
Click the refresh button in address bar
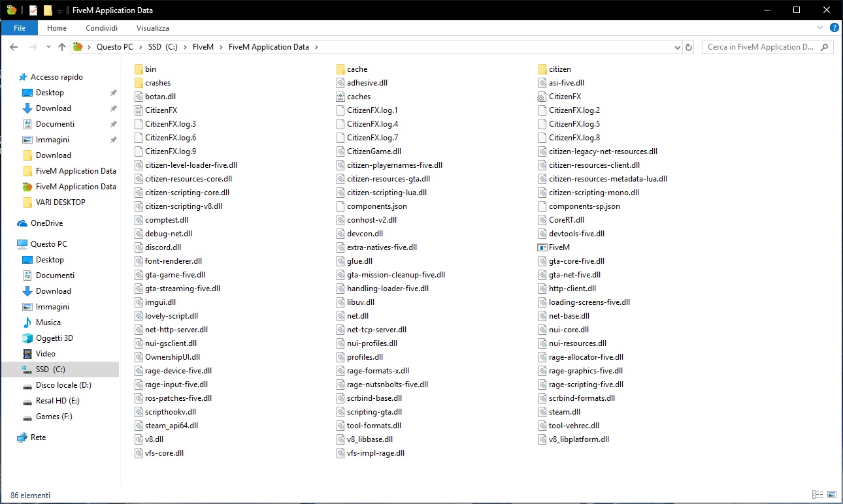pyautogui.click(x=688, y=47)
